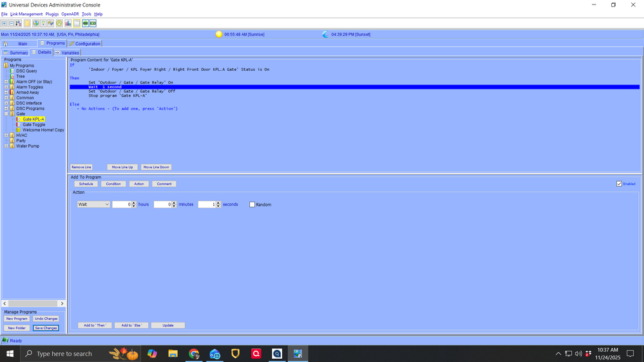Open Google Chrome from the taskbar
The width and height of the screenshot is (644, 362).
[x=194, y=354]
